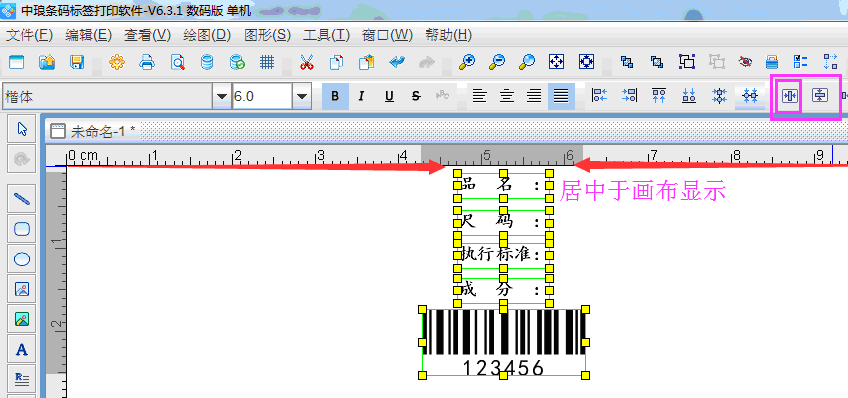This screenshot has width=848, height=398.
Task: Open the 查看(V) menu
Action: click(148, 36)
